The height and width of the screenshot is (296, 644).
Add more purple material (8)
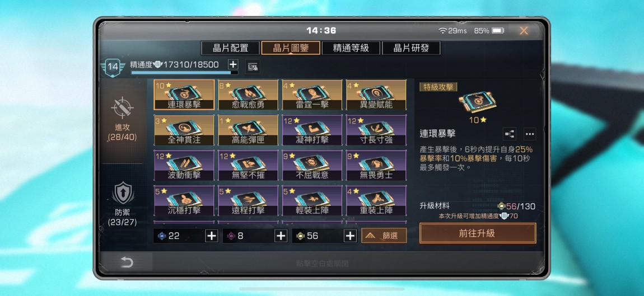281,236
